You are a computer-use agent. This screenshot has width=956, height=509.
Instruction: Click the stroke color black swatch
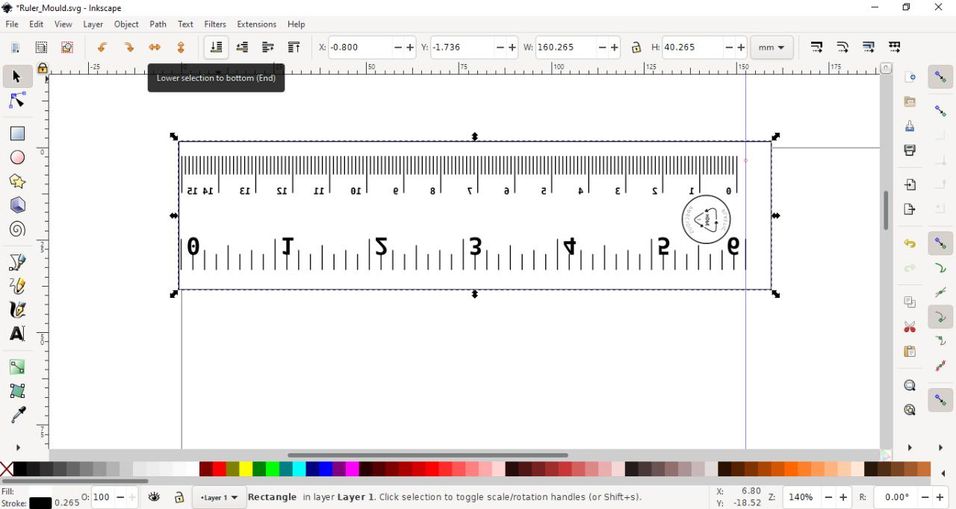[40, 503]
